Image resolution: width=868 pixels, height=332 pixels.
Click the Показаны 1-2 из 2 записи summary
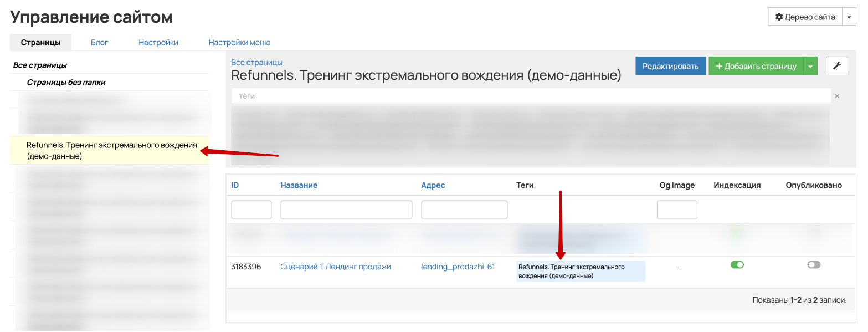tap(799, 300)
